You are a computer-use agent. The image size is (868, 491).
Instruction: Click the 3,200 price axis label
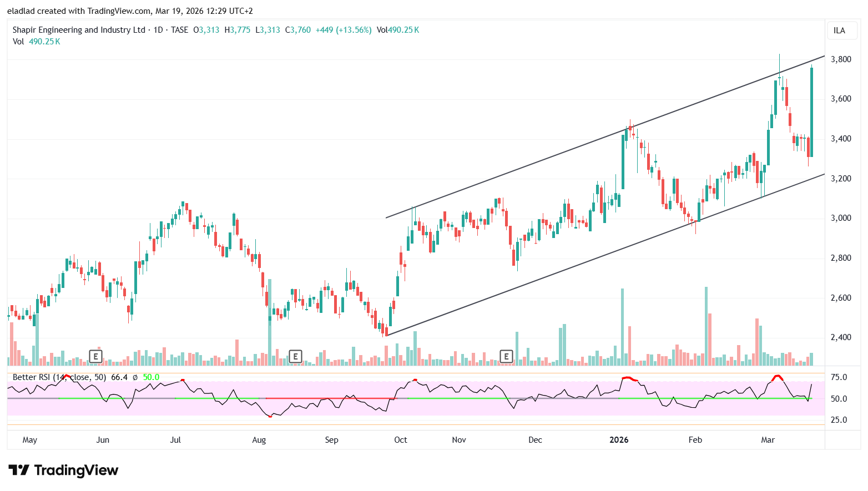841,179
